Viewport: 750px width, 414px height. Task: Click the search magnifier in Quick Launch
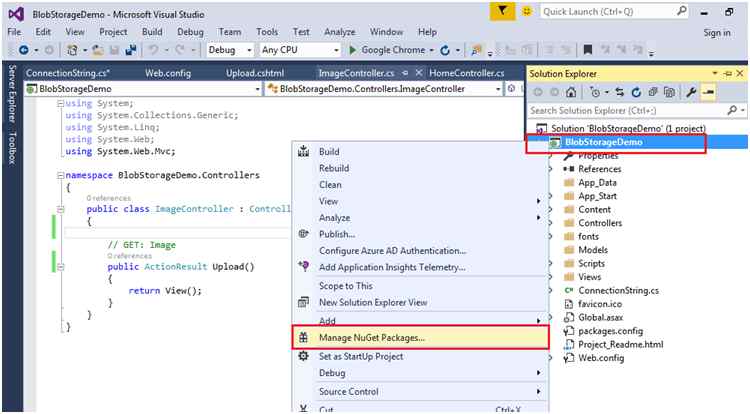pos(682,11)
